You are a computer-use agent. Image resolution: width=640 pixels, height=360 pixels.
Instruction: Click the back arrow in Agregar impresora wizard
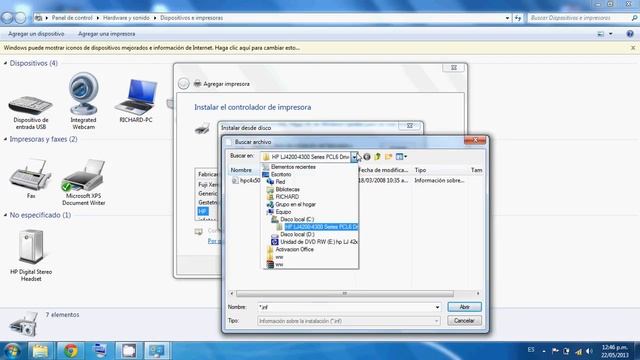(x=184, y=84)
